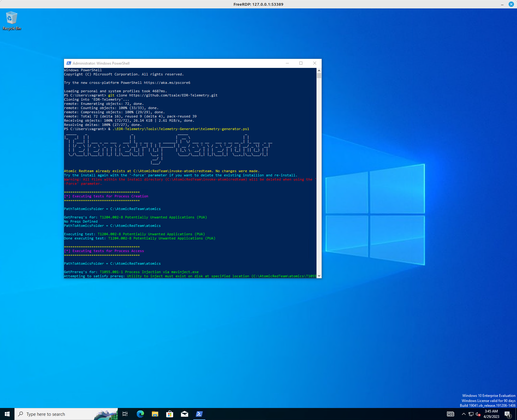Click the git clone command line

141,95
